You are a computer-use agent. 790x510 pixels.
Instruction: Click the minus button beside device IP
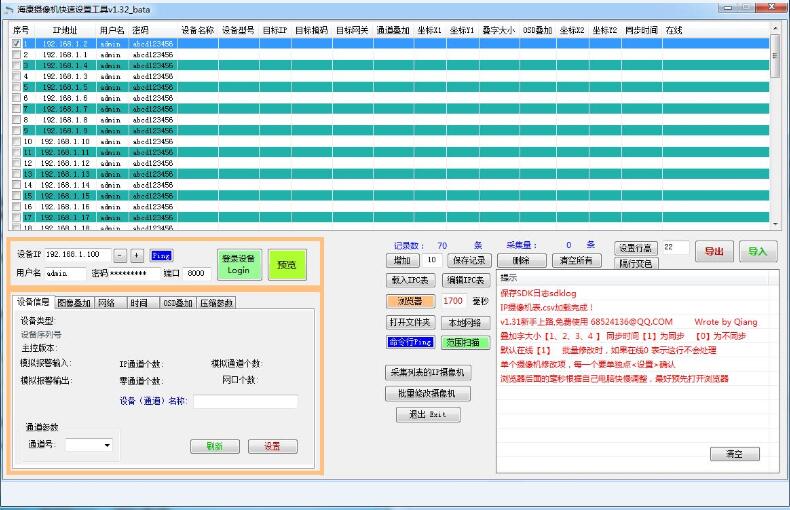point(120,256)
